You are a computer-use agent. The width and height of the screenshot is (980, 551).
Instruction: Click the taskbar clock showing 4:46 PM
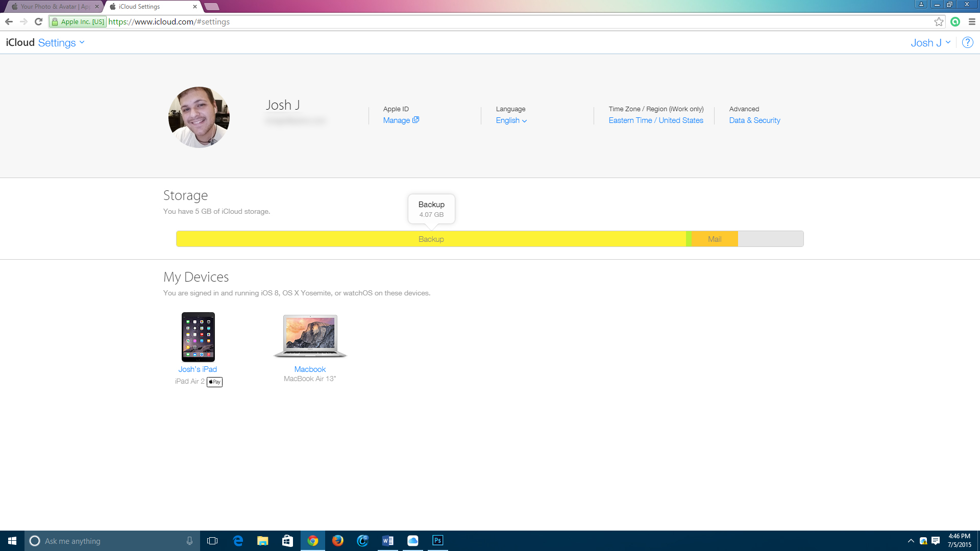pos(960,541)
